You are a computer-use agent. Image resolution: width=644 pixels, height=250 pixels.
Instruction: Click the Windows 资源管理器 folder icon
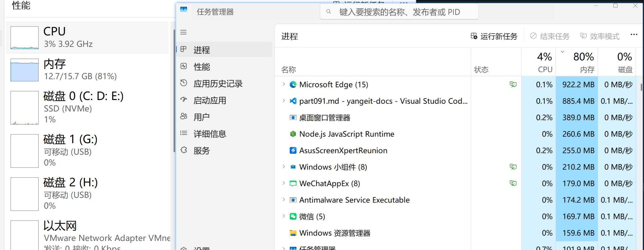[x=293, y=233]
